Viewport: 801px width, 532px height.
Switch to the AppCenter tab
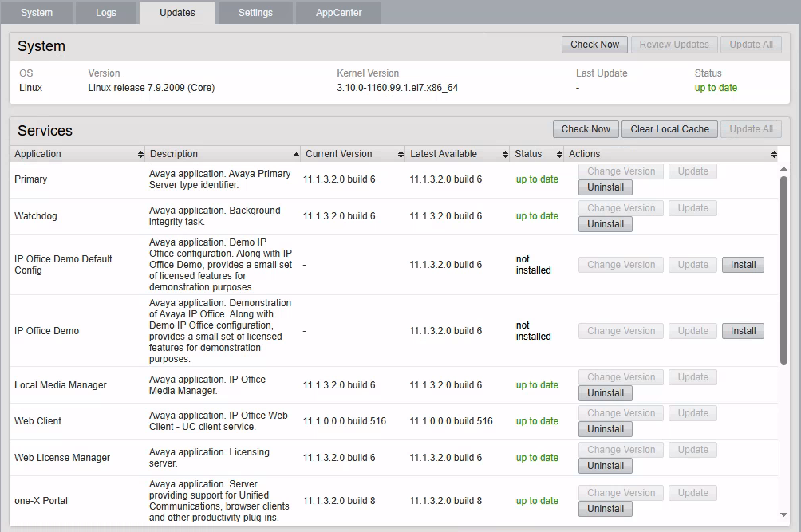[x=337, y=12]
